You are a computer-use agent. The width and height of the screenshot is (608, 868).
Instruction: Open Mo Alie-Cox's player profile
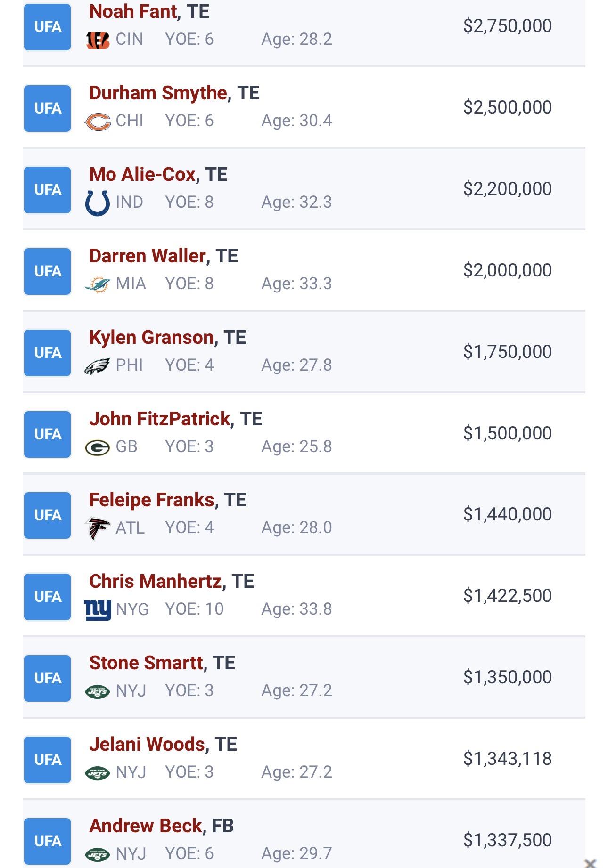tap(142, 175)
